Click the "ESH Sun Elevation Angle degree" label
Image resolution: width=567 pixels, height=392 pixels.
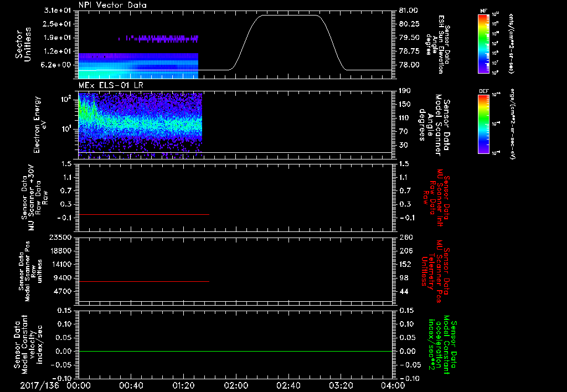(x=437, y=44)
